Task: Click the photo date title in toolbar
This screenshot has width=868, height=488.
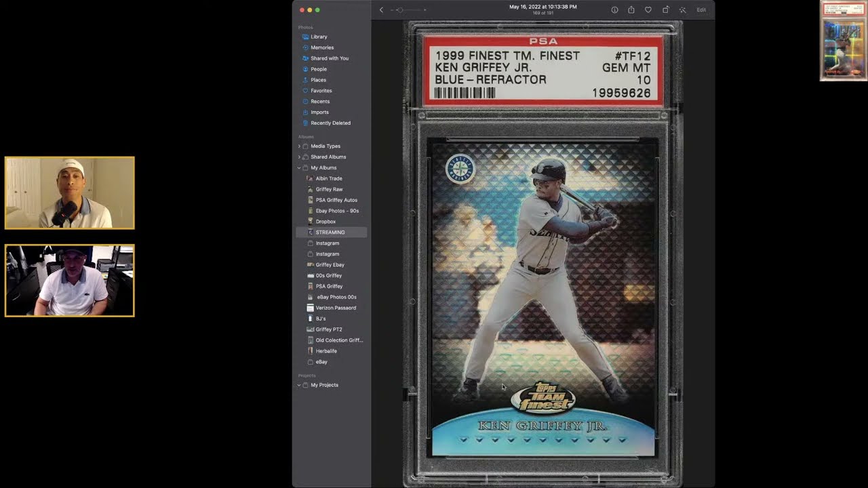Action: point(543,7)
